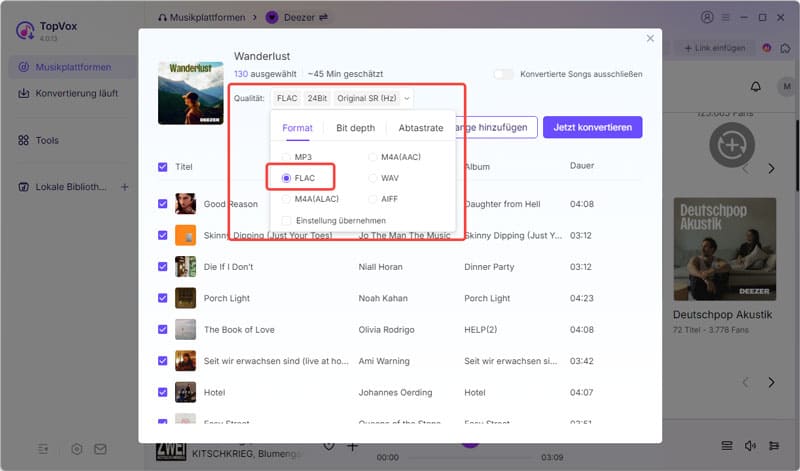The width and height of the screenshot is (800, 471).
Task: Uncheck the Good Reason track
Action: click(163, 204)
